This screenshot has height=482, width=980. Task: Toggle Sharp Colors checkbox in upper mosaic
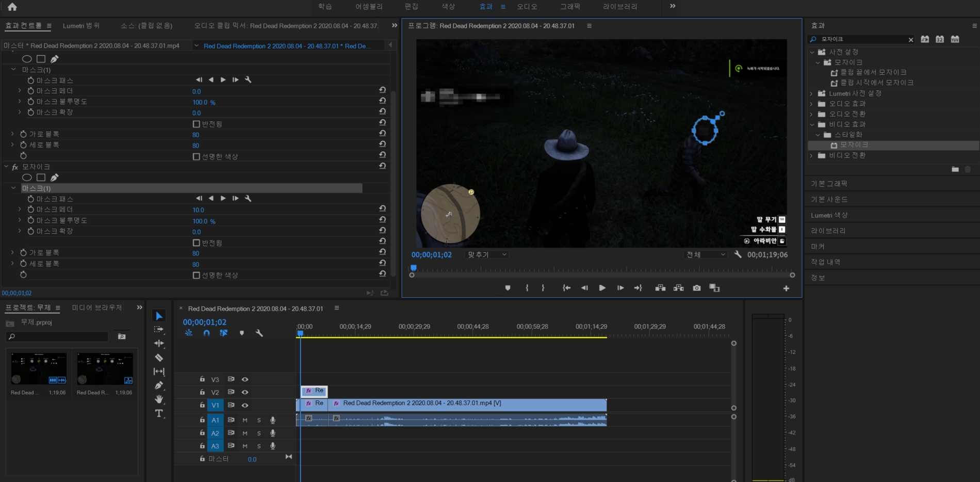196,156
